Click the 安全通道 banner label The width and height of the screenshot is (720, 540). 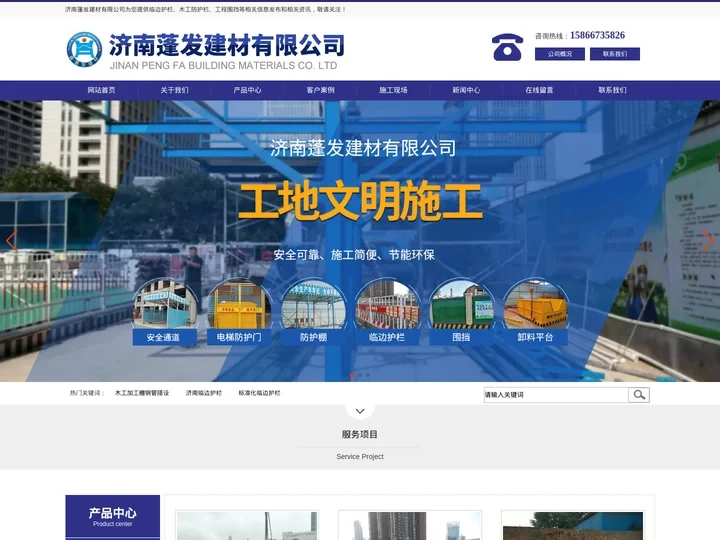[x=163, y=337]
